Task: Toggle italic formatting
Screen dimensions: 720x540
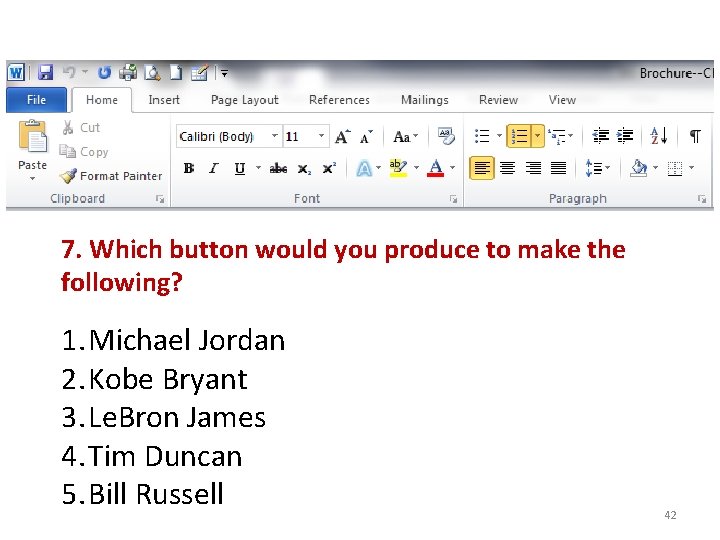Action: point(214,169)
